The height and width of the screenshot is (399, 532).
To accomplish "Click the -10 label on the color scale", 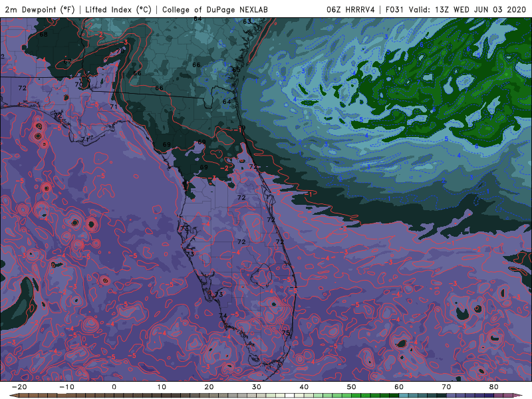I will 67,387.
